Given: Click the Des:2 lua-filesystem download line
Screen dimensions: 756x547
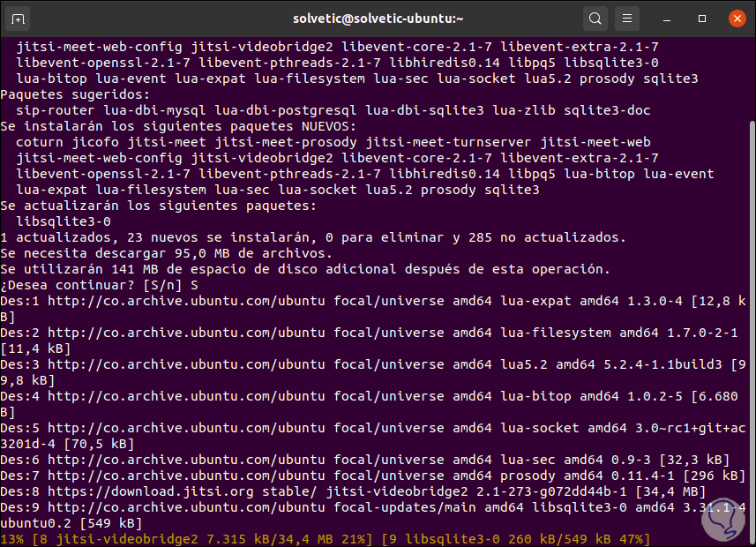Looking at the screenshot, I should [x=370, y=341].
